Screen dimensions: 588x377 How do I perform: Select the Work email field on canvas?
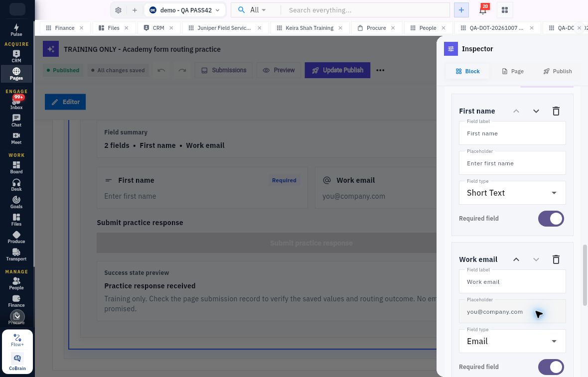coord(376,188)
